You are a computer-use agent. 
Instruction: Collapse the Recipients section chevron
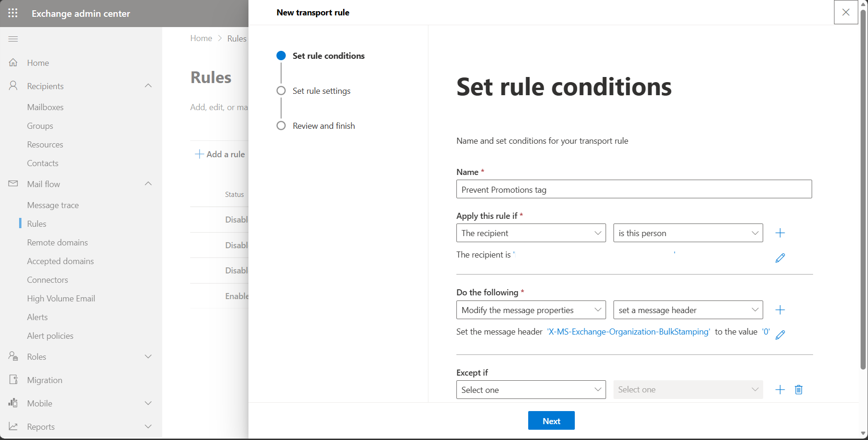[148, 86]
